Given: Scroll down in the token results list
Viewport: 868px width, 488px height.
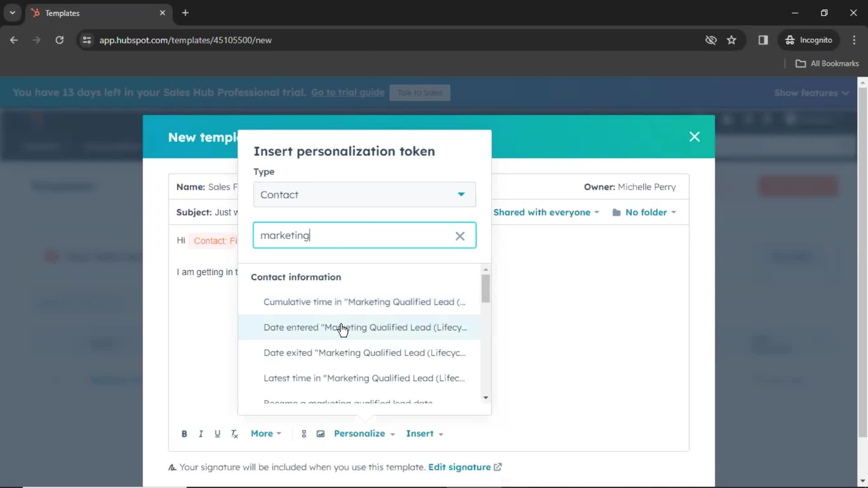Looking at the screenshot, I should click(485, 398).
